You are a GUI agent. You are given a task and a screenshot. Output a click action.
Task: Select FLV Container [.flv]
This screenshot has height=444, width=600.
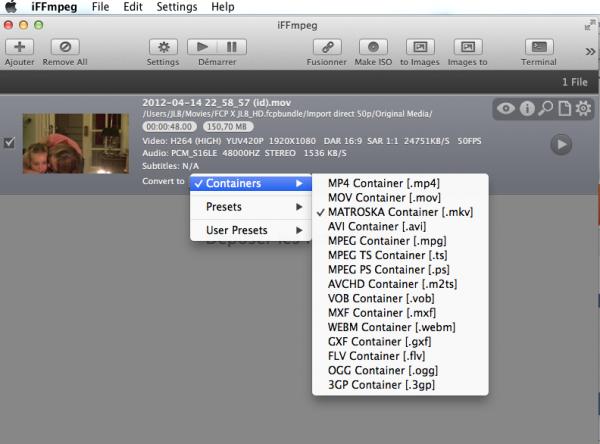tap(400, 356)
